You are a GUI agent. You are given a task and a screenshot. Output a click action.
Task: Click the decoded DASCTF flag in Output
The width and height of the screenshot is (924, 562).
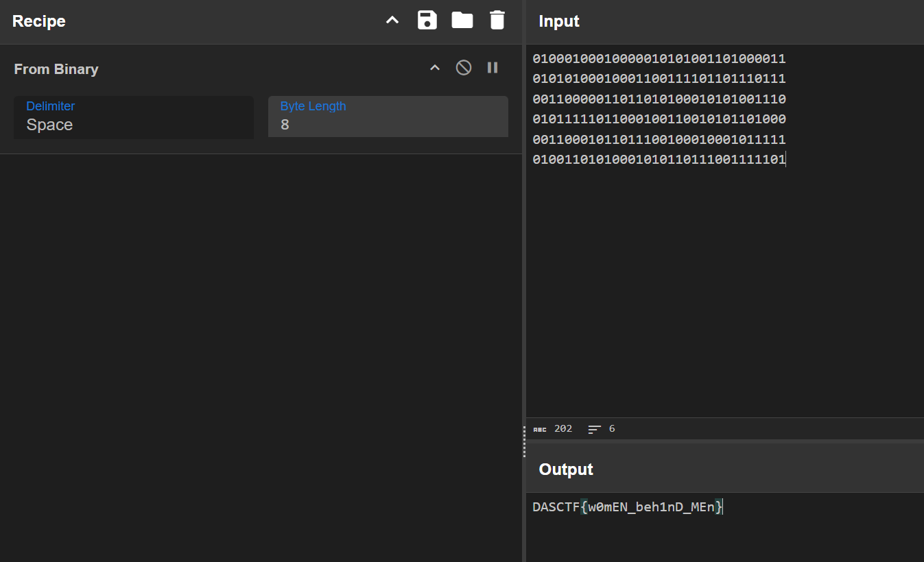click(x=627, y=507)
